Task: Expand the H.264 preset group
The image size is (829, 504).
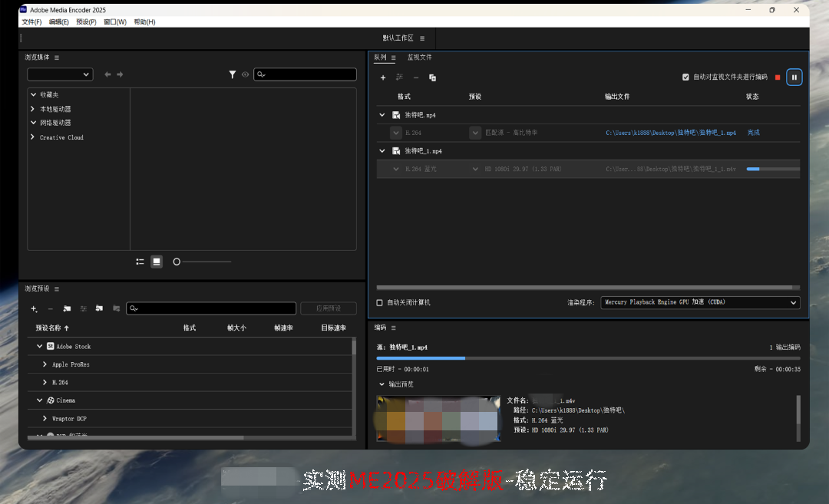Action: click(x=45, y=382)
